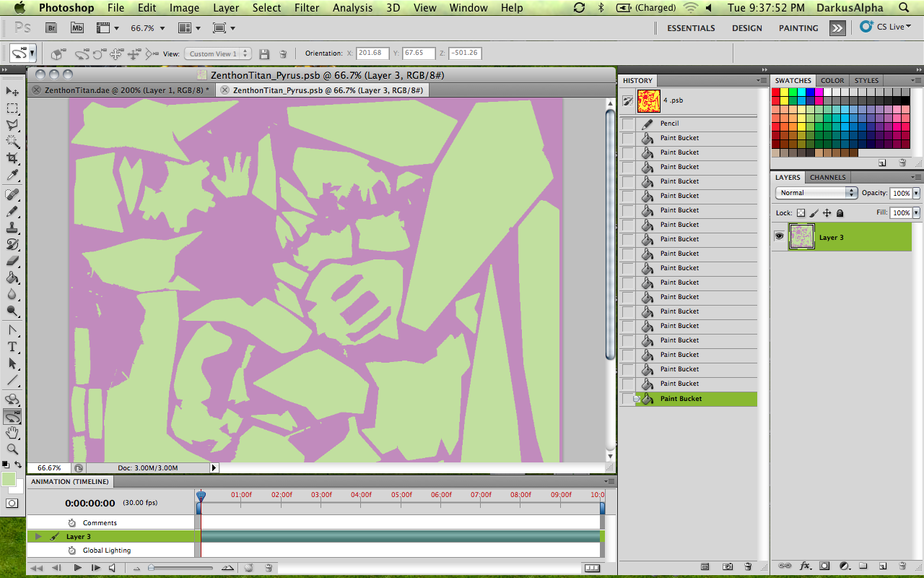Open the Filter menu
Viewport: 924px width, 578px height.
pyautogui.click(x=306, y=8)
